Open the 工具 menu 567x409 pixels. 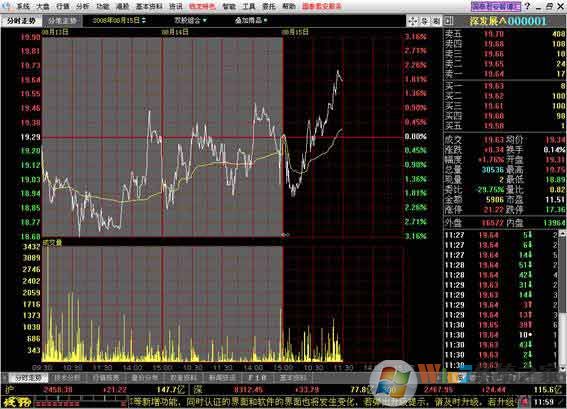pyautogui.click(x=248, y=6)
